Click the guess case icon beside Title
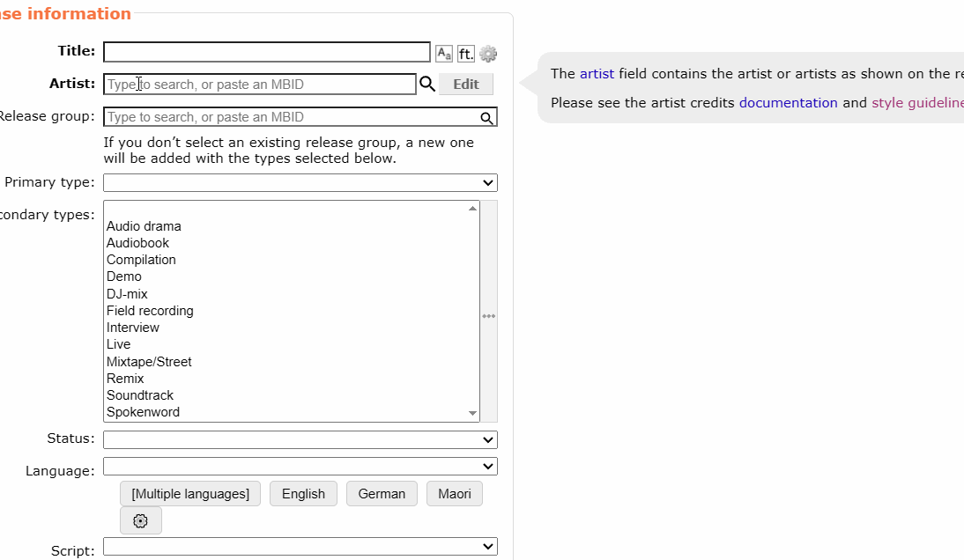The width and height of the screenshot is (964, 560). pyautogui.click(x=444, y=54)
